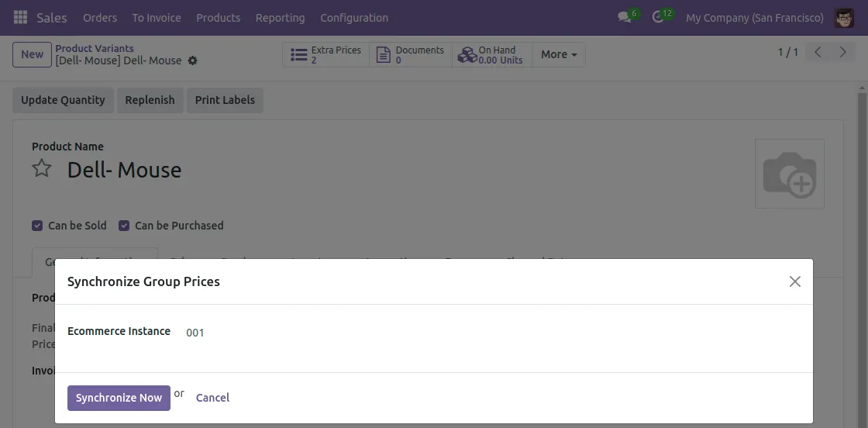Click the scrollbar up arrow
868x428 pixels.
tap(863, 88)
